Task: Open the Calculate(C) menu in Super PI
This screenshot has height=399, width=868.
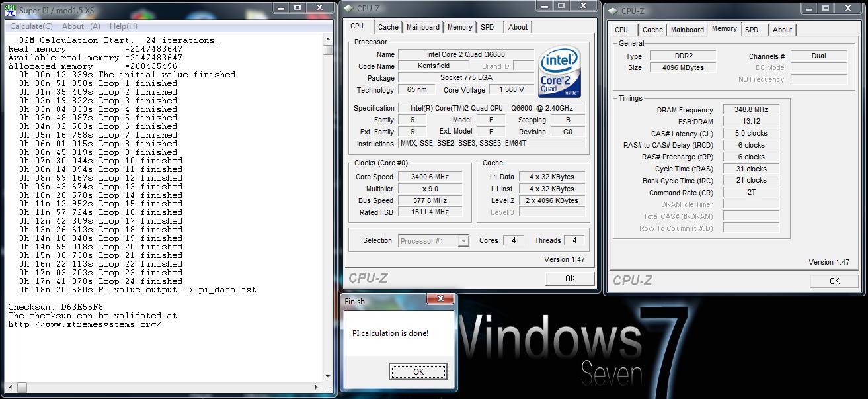Action: [32, 26]
